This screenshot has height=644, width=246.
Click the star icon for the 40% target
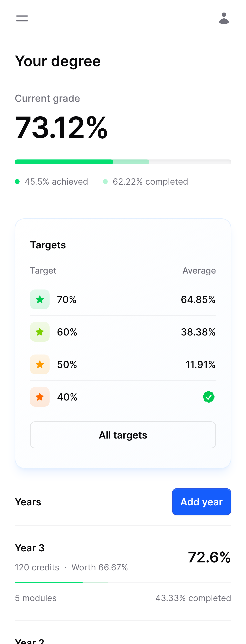click(x=40, y=397)
